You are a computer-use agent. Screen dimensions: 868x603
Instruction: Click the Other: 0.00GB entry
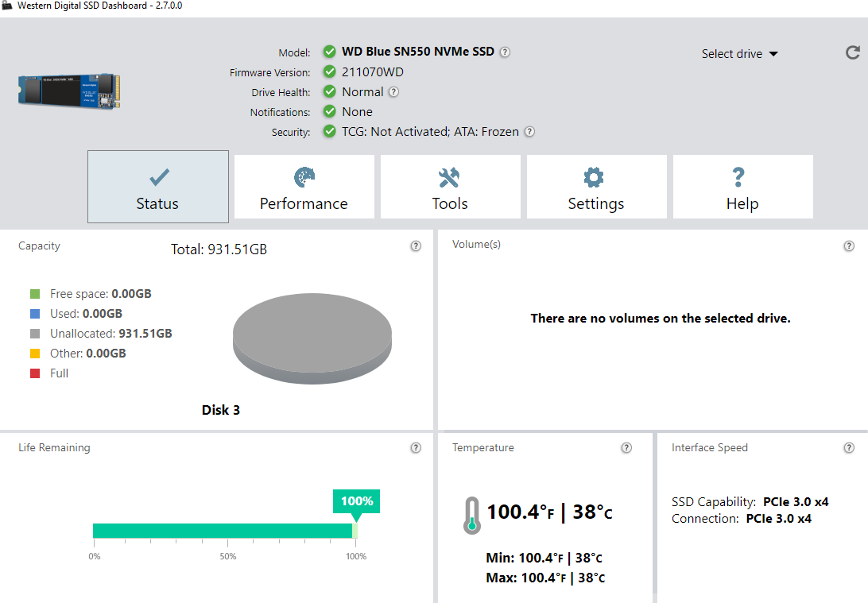pyautogui.click(x=88, y=354)
